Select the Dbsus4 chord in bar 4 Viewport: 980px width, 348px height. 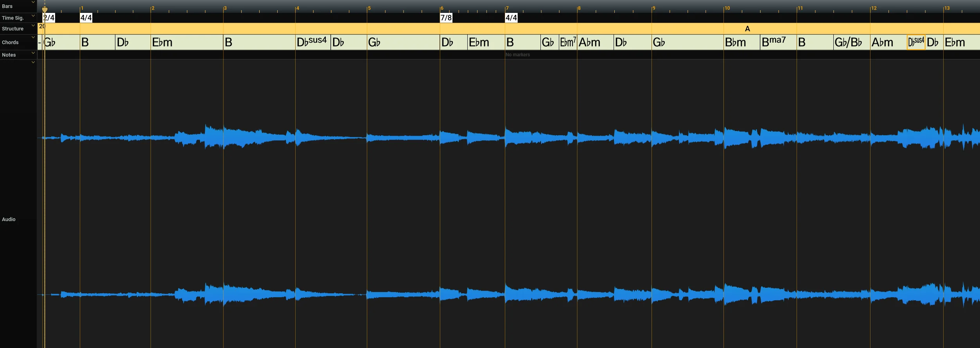tap(313, 42)
